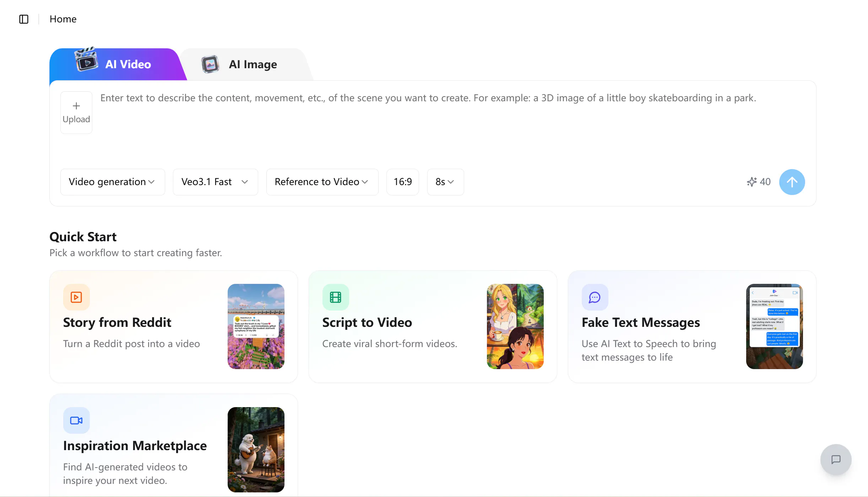Screen dimensions: 868x497
Task: Toggle the sidebar panel icon
Action: point(24,19)
